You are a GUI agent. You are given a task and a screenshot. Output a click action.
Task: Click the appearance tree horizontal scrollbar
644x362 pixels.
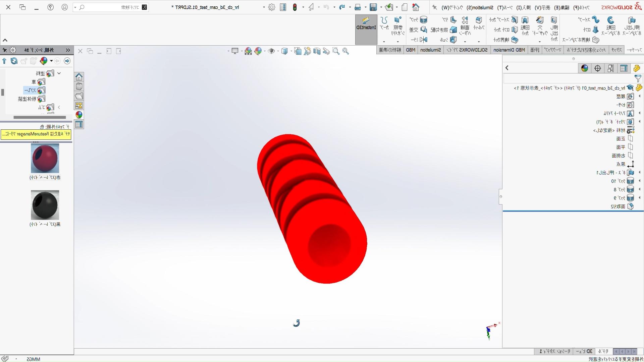(x=40, y=117)
